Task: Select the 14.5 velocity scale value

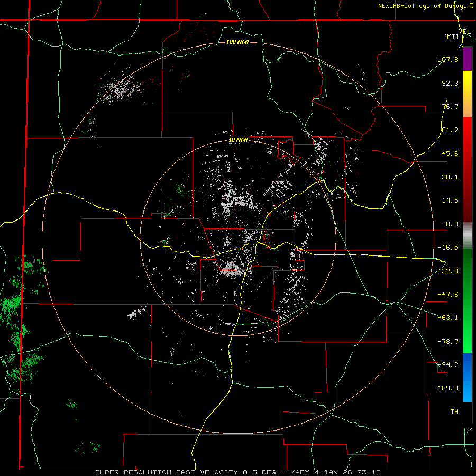Action: click(450, 200)
